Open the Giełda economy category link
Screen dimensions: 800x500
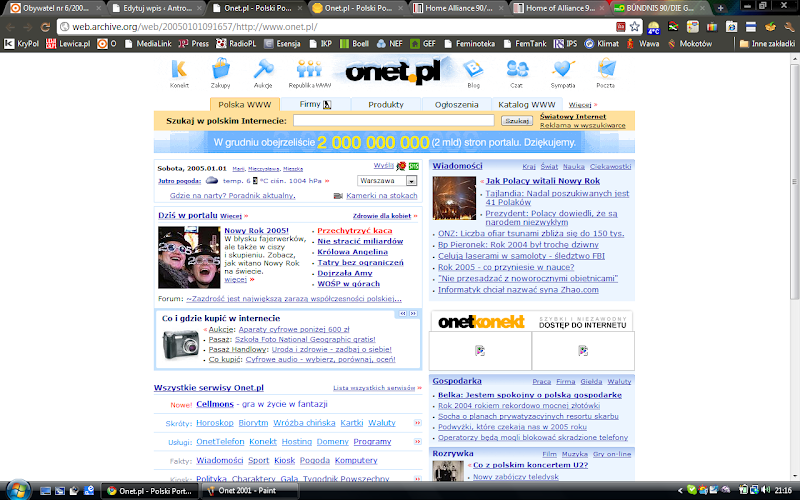[591, 382]
